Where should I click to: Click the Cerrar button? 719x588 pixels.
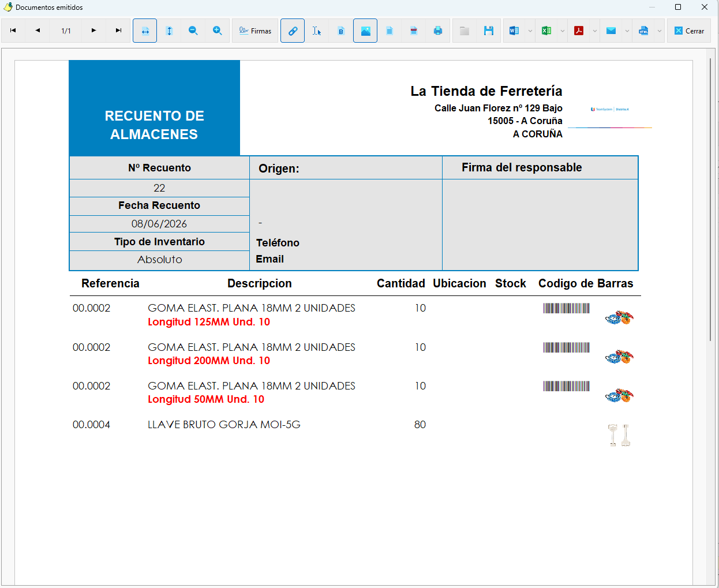689,31
